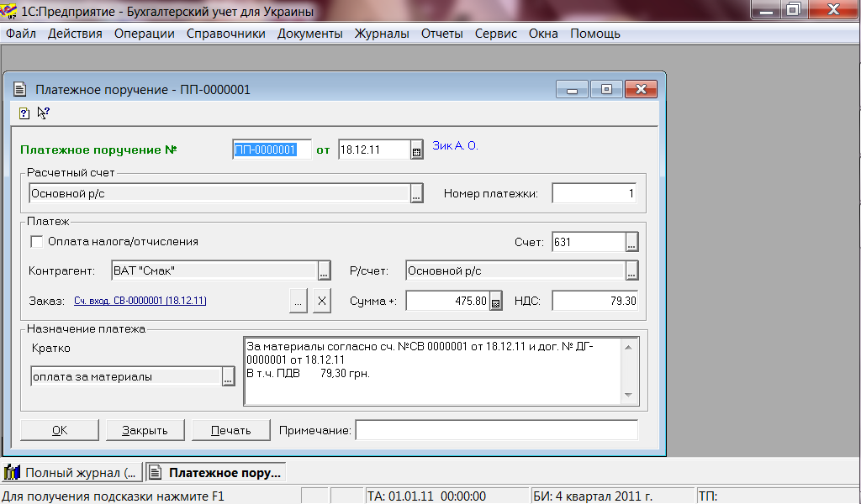
Task: Click status bar ТА: 01.01.11 entry
Action: [x=447, y=496]
